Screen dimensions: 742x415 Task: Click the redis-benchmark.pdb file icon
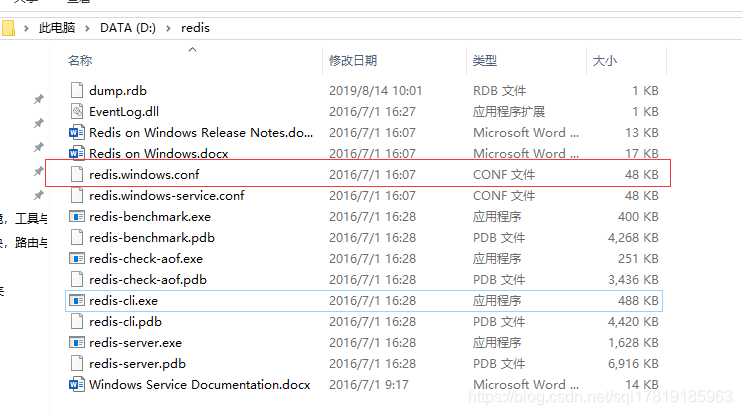point(77,237)
